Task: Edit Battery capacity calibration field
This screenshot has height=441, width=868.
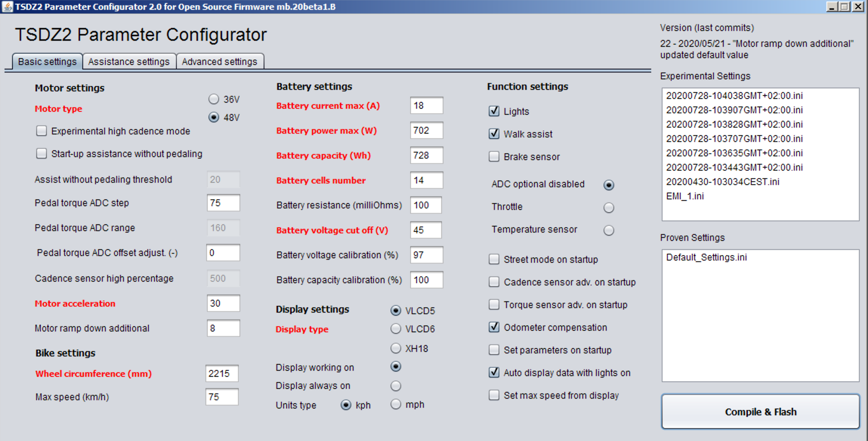Action: (426, 280)
